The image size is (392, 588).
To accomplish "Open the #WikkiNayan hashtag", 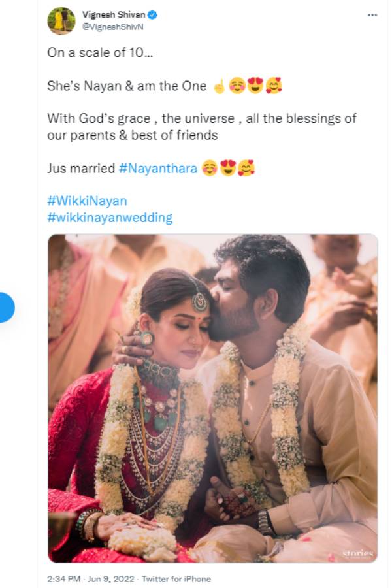I will (87, 201).
